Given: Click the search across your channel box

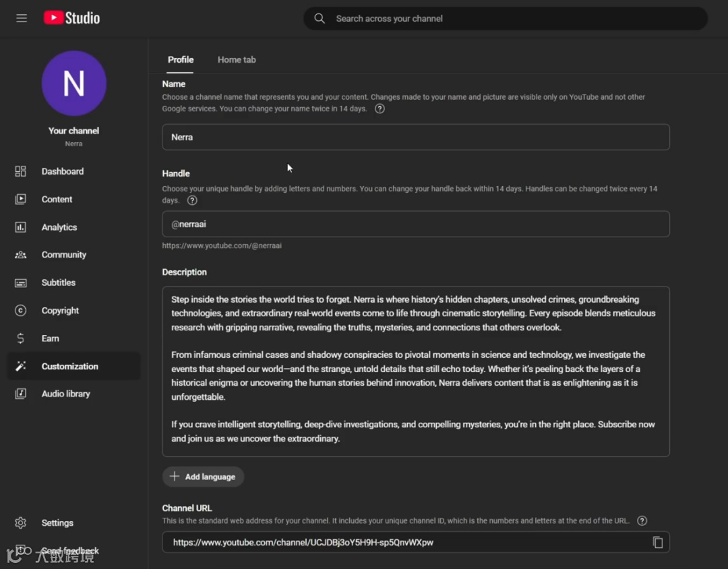Looking at the screenshot, I should click(x=512, y=18).
